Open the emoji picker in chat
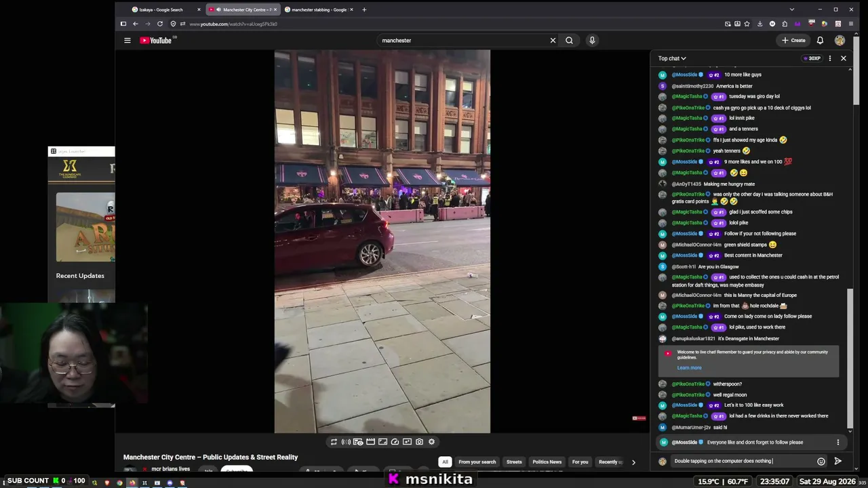The height and width of the screenshot is (488, 868). pos(821,462)
